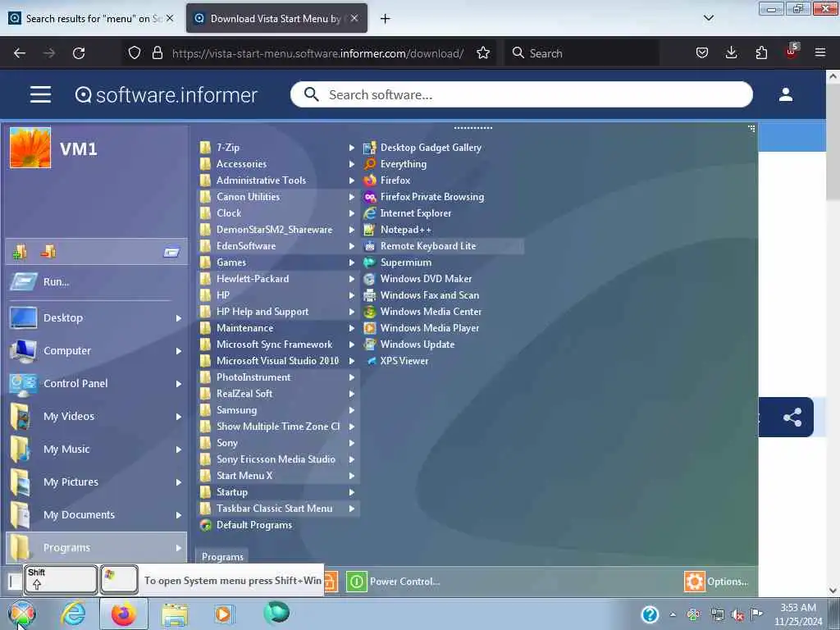This screenshot has width=840, height=630.
Task: Open the Control Panel item
Action: coord(97,384)
